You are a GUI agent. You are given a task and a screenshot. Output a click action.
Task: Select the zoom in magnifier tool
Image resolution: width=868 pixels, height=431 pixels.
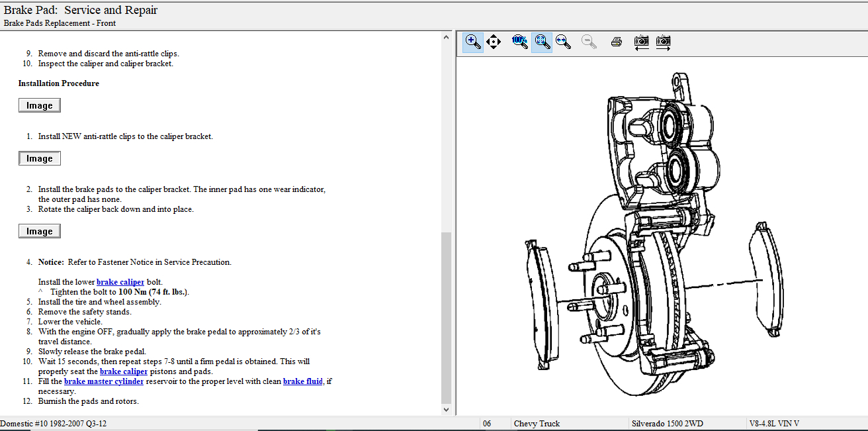click(473, 42)
